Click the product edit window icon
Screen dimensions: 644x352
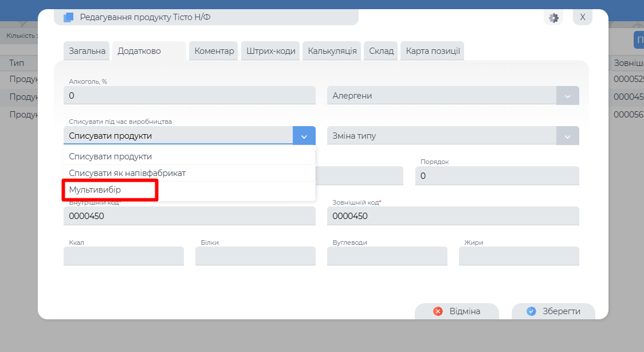click(69, 18)
